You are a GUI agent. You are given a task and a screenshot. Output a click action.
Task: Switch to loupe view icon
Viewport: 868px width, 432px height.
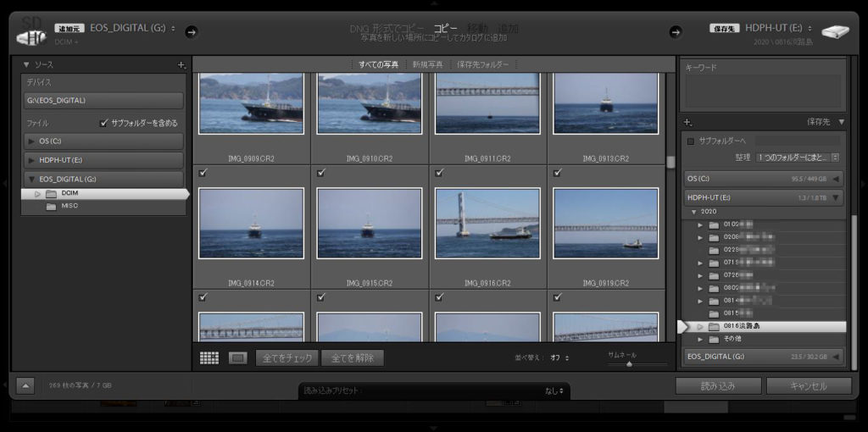[x=238, y=357]
